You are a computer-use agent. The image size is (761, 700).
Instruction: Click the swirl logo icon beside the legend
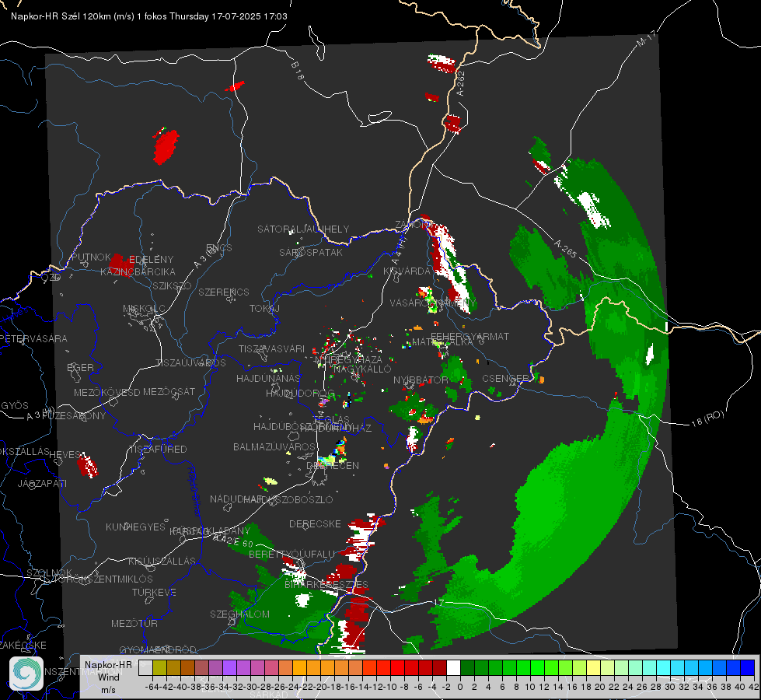pyautogui.click(x=26, y=674)
